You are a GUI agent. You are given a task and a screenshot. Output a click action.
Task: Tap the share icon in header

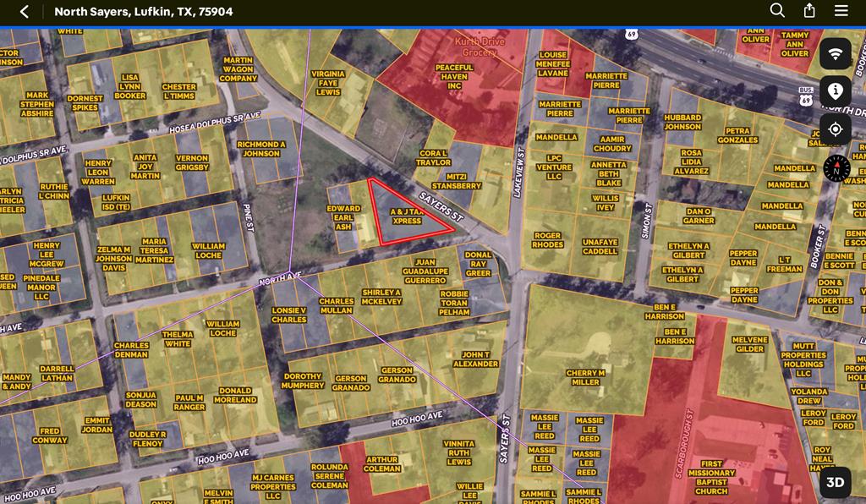click(809, 11)
